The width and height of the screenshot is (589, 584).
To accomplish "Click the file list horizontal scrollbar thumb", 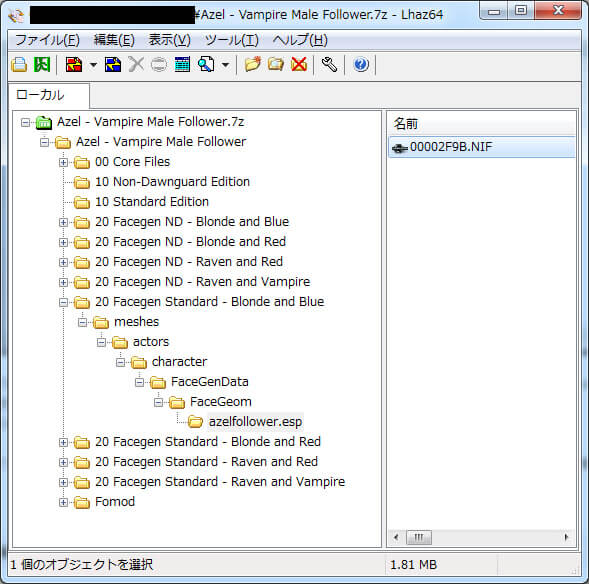I will [x=419, y=537].
